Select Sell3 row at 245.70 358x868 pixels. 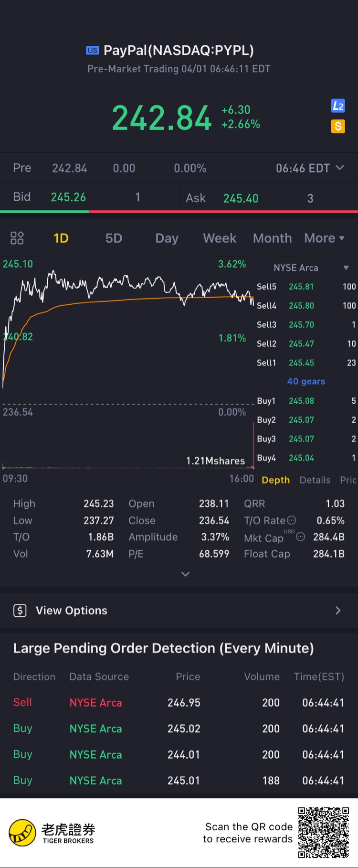(306, 324)
